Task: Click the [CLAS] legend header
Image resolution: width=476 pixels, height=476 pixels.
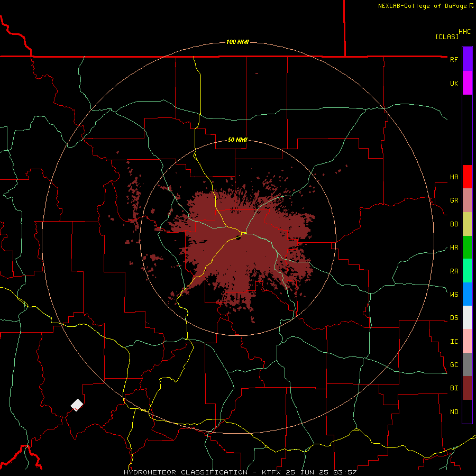Action: point(447,36)
